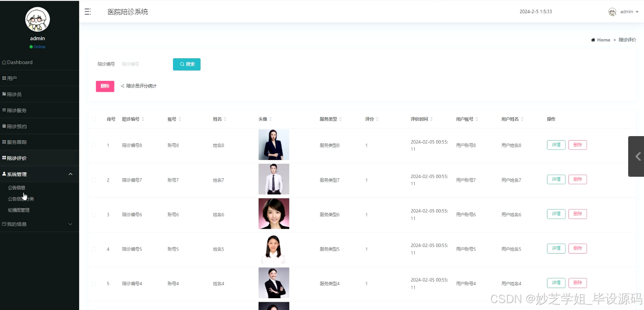View 详情 for row 陪诊编号6
Screen dimensions: 644x310
pos(556,214)
